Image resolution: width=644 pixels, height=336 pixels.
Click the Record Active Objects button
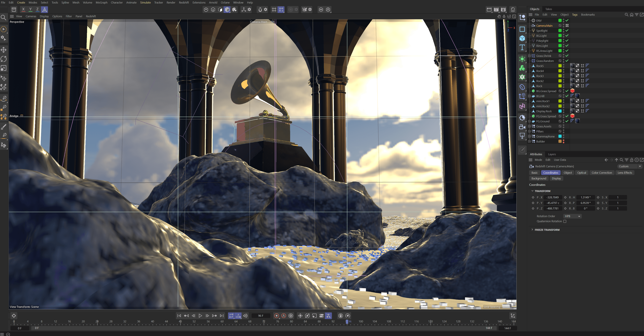pos(277,316)
